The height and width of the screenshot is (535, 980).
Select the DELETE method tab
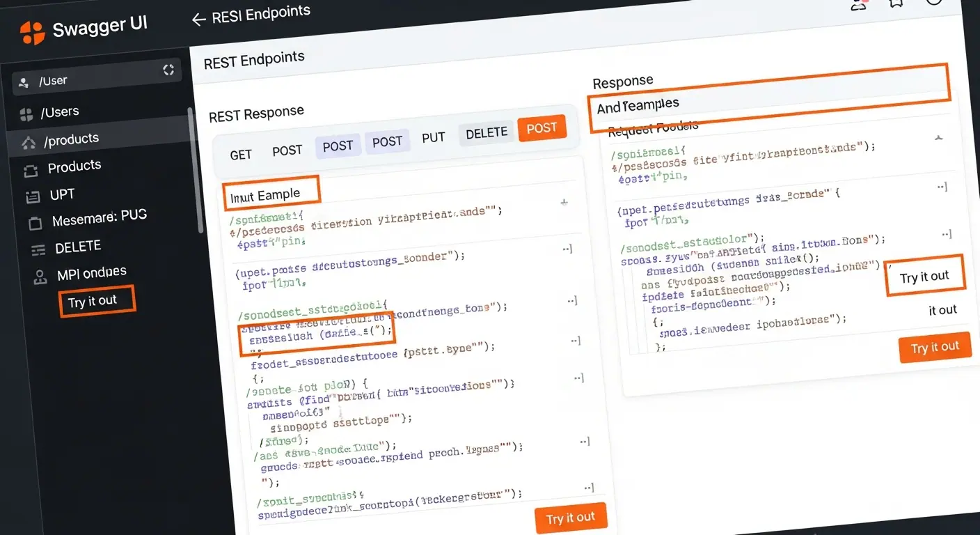[487, 133]
